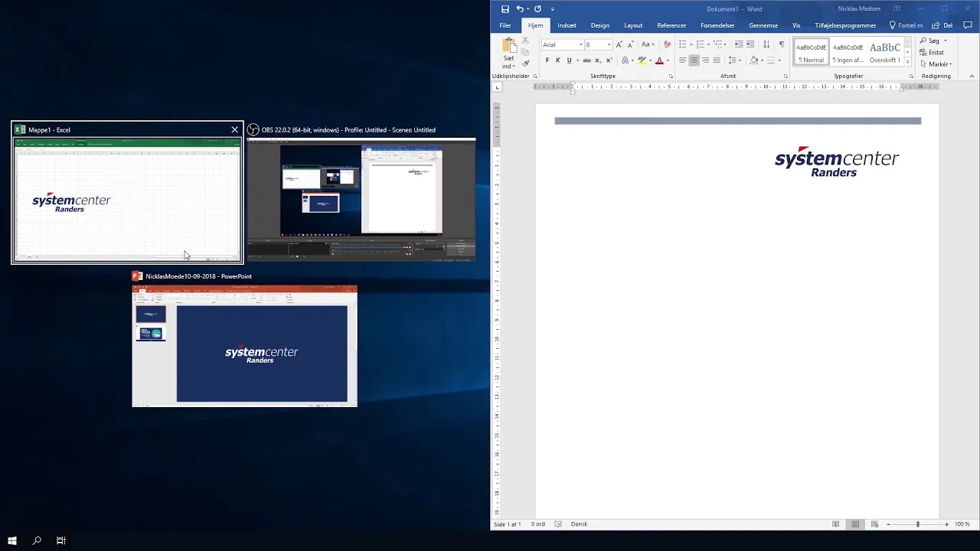This screenshot has width=980, height=551.
Task: Toggle strikethrough formatting
Action: 587,60
